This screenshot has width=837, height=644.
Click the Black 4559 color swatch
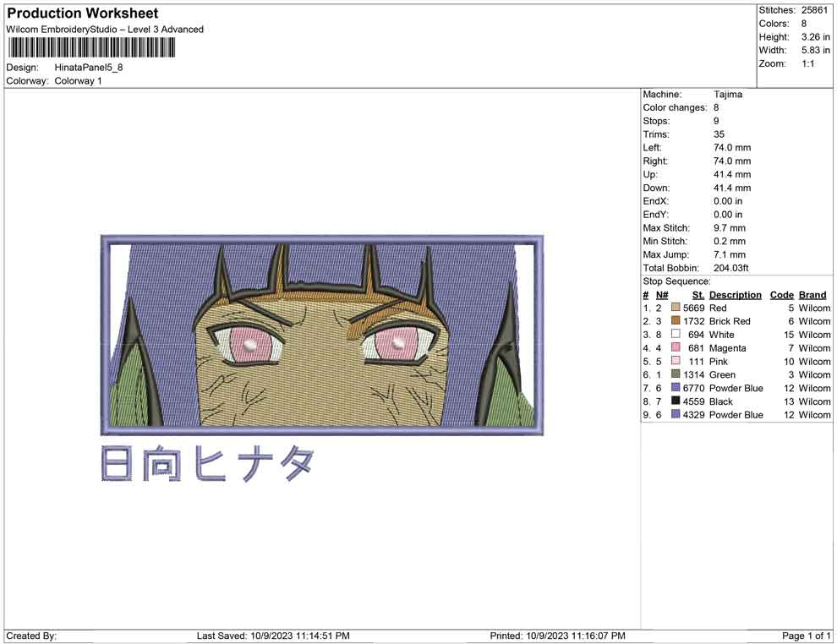click(676, 401)
